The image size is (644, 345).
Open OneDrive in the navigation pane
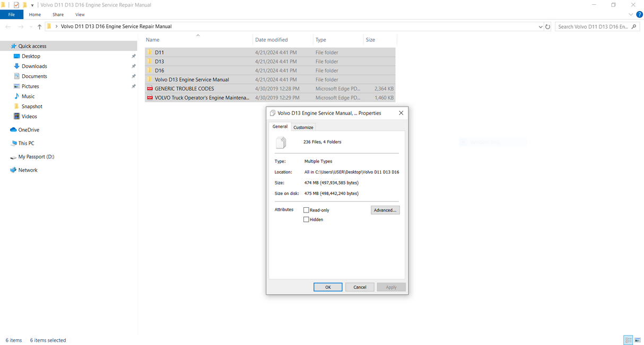click(29, 130)
